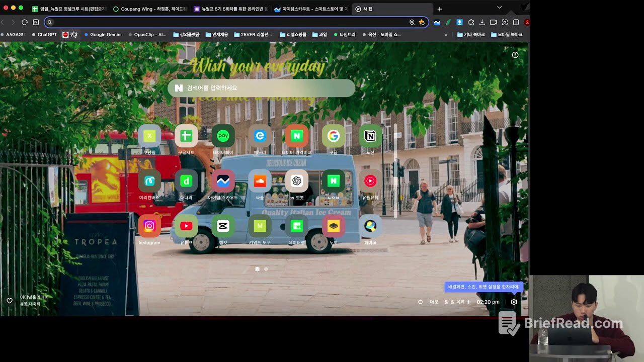This screenshot has height=362, width=644.
Task: Open the Instagram shortcut icon
Action: 149,226
